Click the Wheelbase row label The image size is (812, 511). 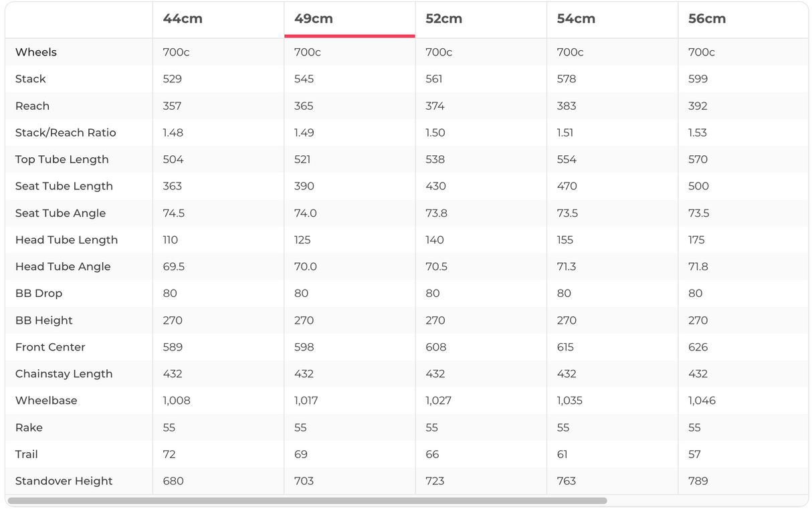pos(46,401)
